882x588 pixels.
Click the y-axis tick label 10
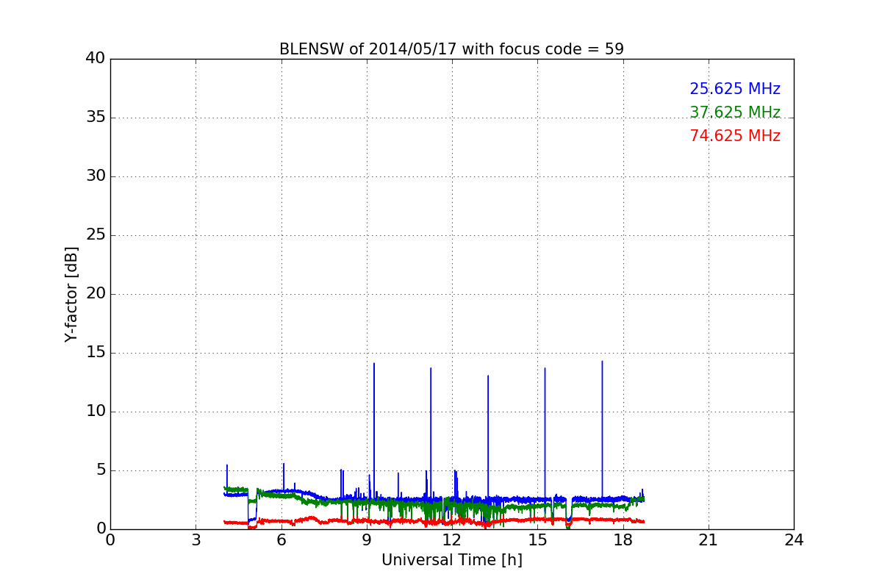point(96,412)
